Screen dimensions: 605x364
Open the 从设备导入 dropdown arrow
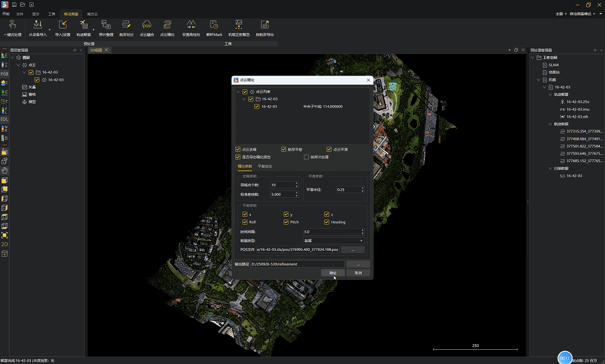(49, 28)
